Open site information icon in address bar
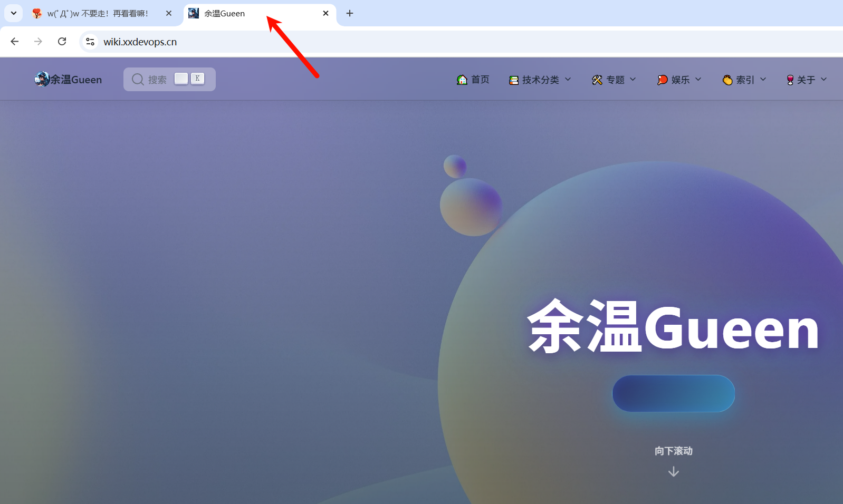The height and width of the screenshot is (504, 843). pyautogui.click(x=90, y=42)
